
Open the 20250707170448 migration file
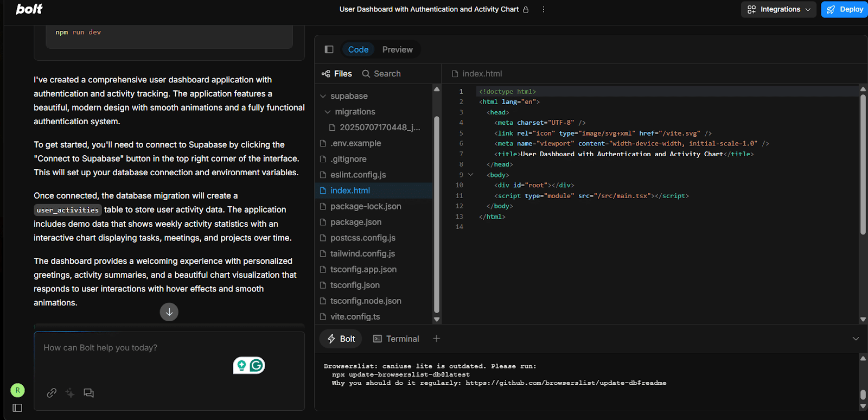point(374,128)
